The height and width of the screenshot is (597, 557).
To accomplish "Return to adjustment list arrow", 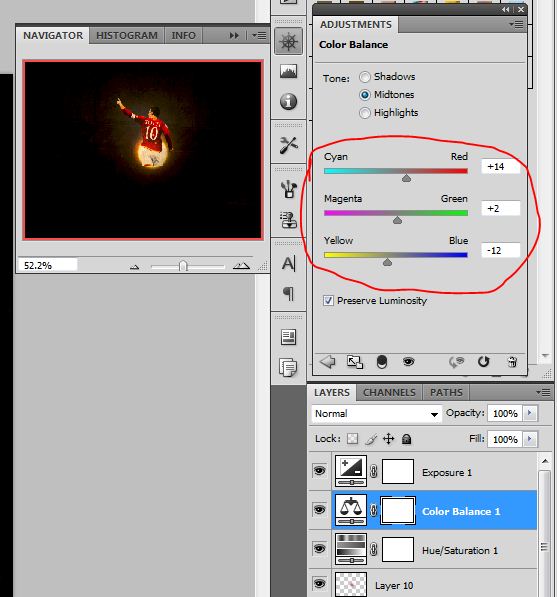I will click(x=327, y=362).
